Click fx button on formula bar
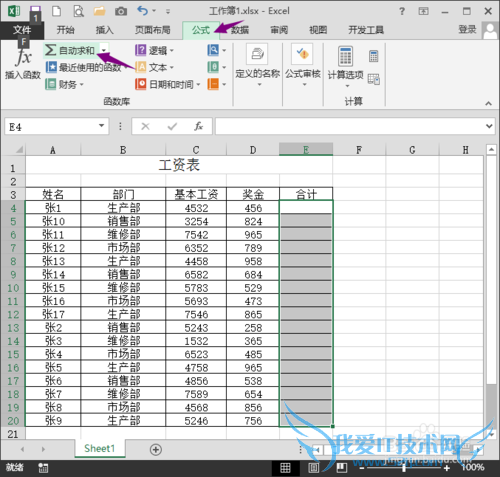This screenshot has height=477, width=500. (x=199, y=126)
